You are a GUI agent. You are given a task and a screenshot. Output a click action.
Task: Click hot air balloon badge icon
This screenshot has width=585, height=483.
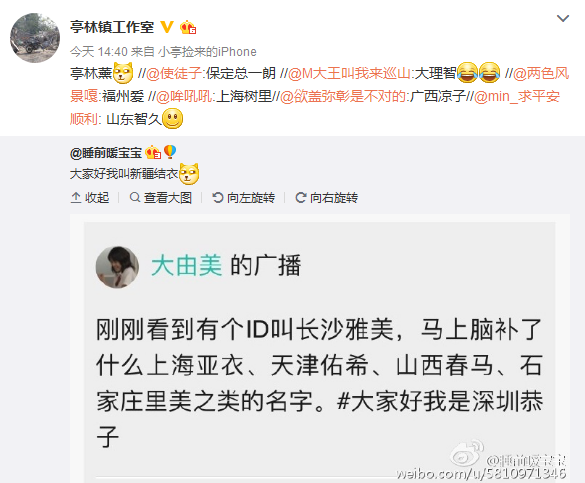170,152
